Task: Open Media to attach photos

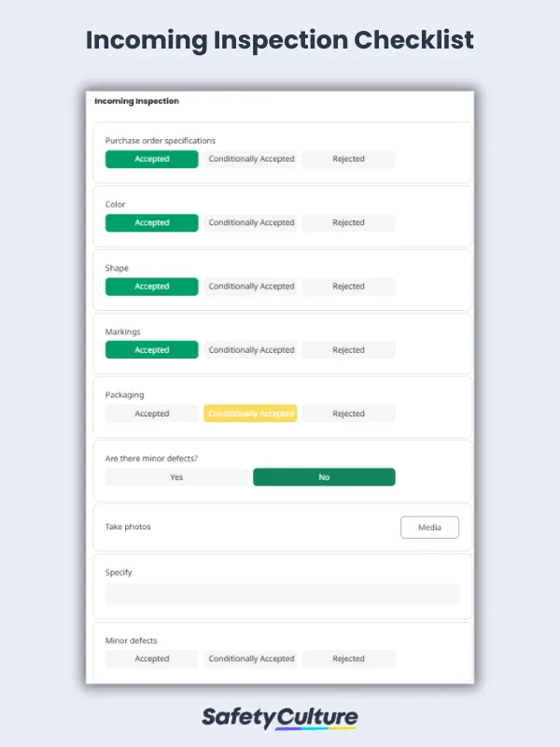Action: coord(429,527)
